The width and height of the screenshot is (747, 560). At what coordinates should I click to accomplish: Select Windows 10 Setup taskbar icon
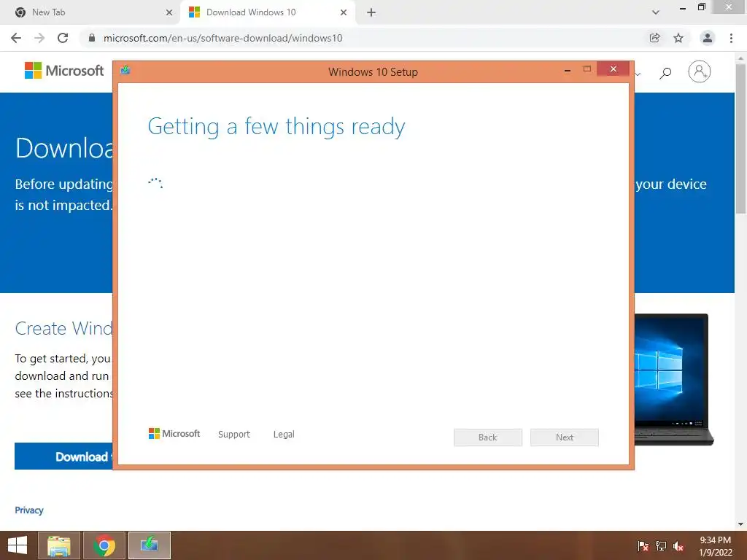149,545
